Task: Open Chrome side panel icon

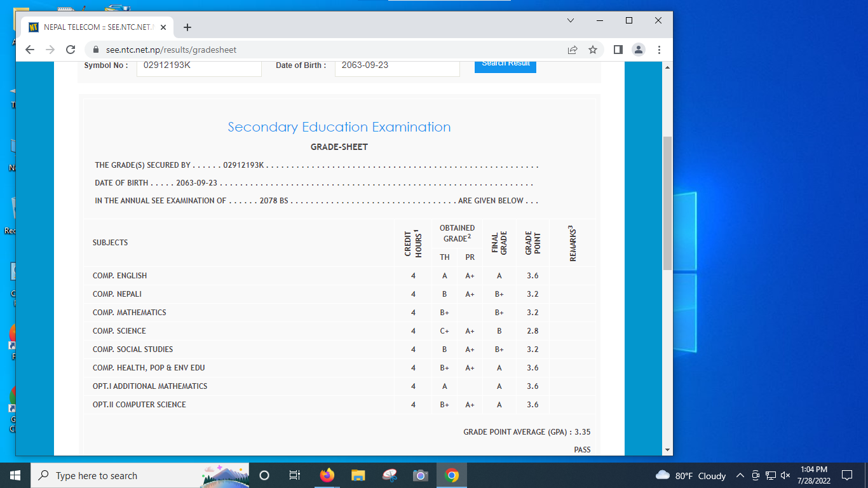Action: 618,50
